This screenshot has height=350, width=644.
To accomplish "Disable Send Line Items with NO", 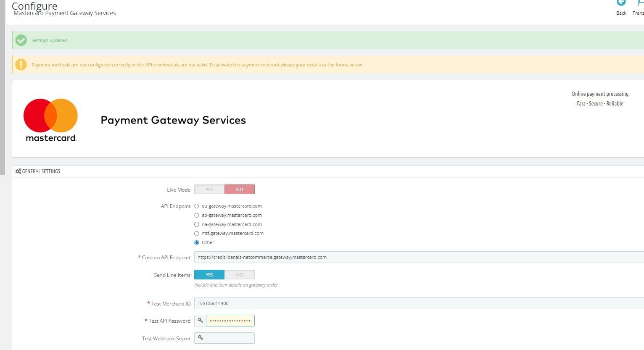I will click(240, 275).
